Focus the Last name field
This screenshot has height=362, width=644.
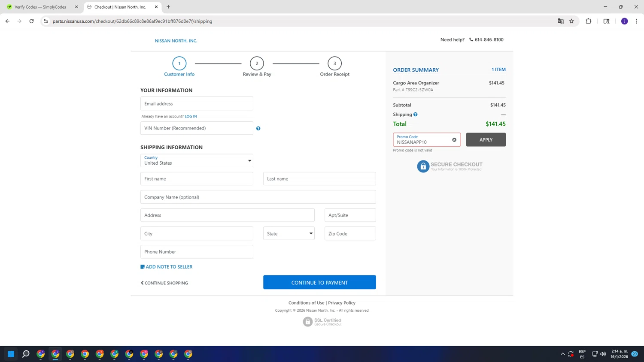(319, 178)
